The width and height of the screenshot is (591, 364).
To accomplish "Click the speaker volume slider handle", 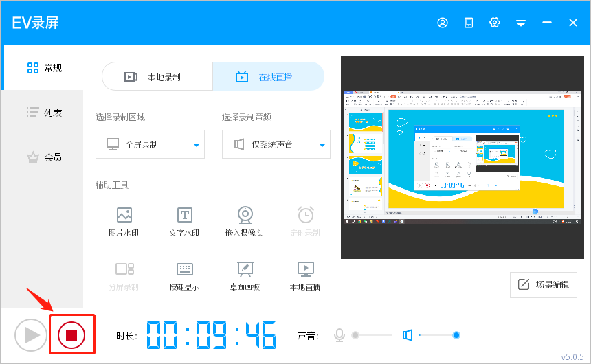I will pos(456,335).
